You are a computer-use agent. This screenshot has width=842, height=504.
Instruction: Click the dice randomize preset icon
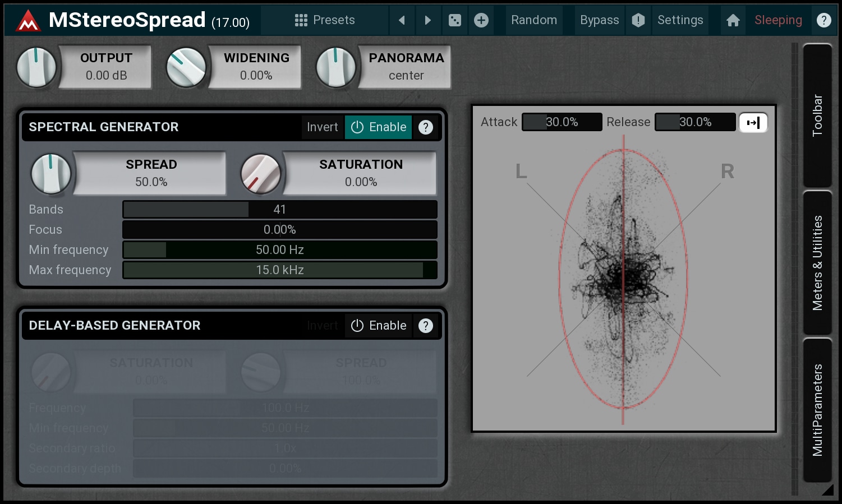[455, 20]
